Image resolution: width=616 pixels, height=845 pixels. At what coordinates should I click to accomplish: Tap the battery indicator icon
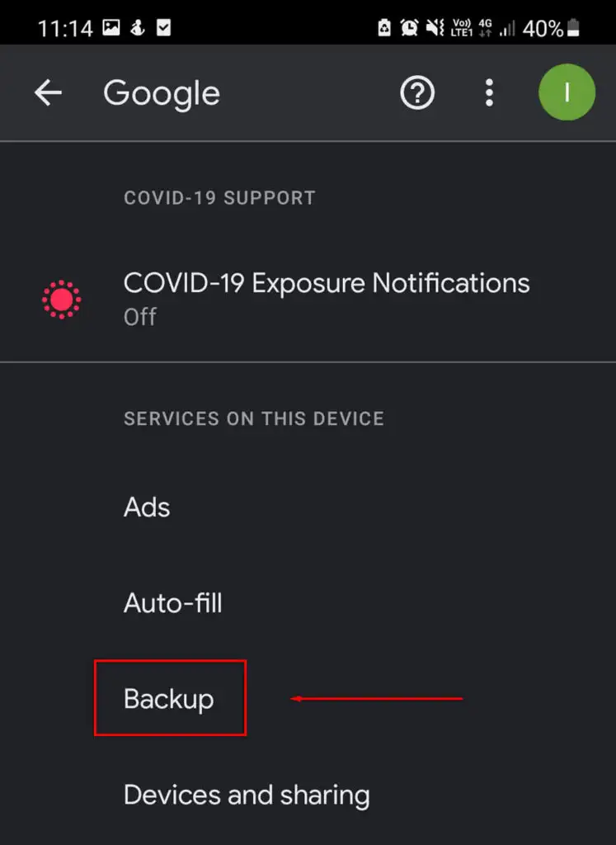[x=574, y=27]
